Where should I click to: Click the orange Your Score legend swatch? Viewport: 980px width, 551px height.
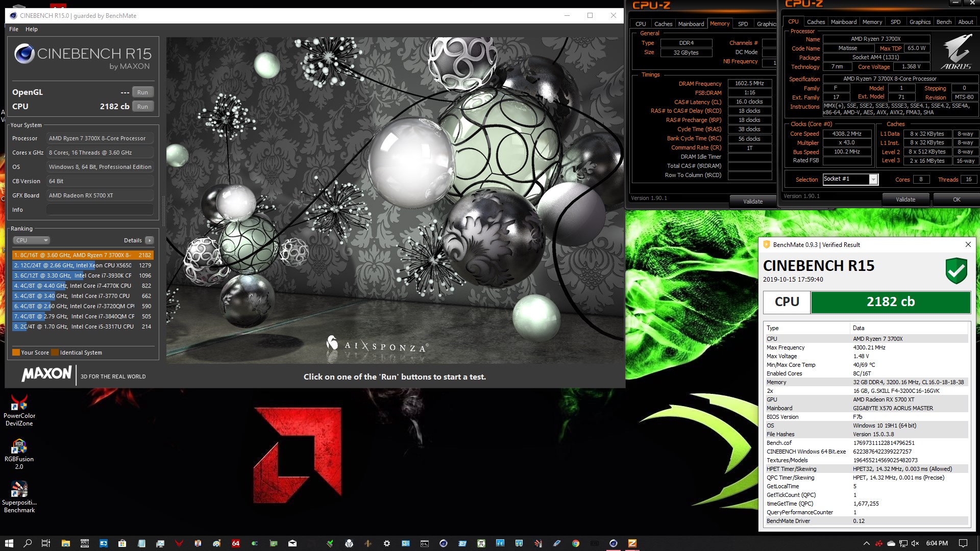coord(16,353)
